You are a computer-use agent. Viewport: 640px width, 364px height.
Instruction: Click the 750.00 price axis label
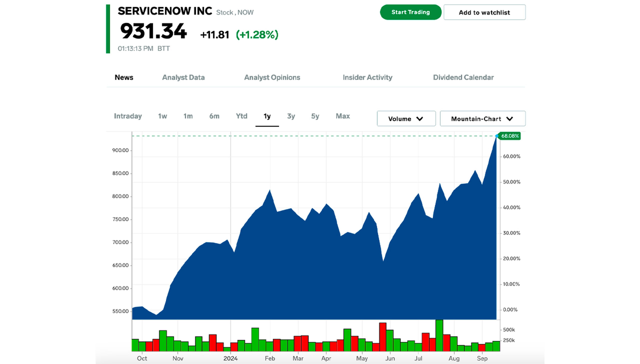pyautogui.click(x=120, y=219)
